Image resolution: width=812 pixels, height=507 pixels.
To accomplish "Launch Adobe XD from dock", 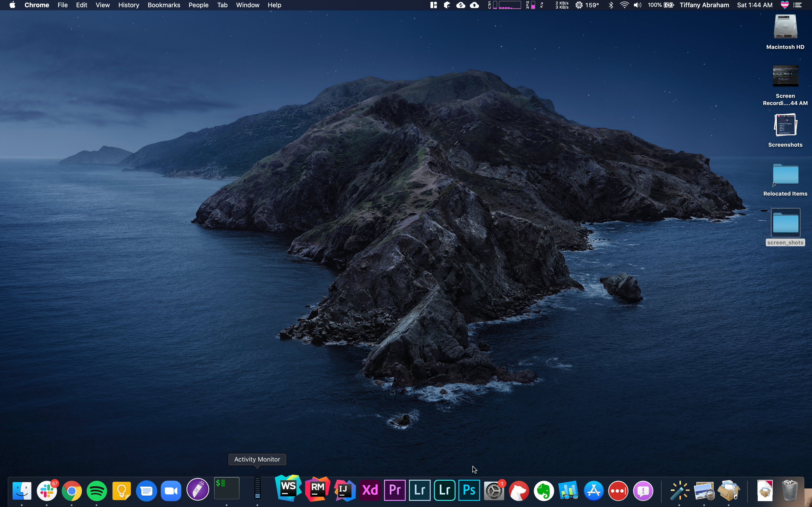I will [370, 490].
